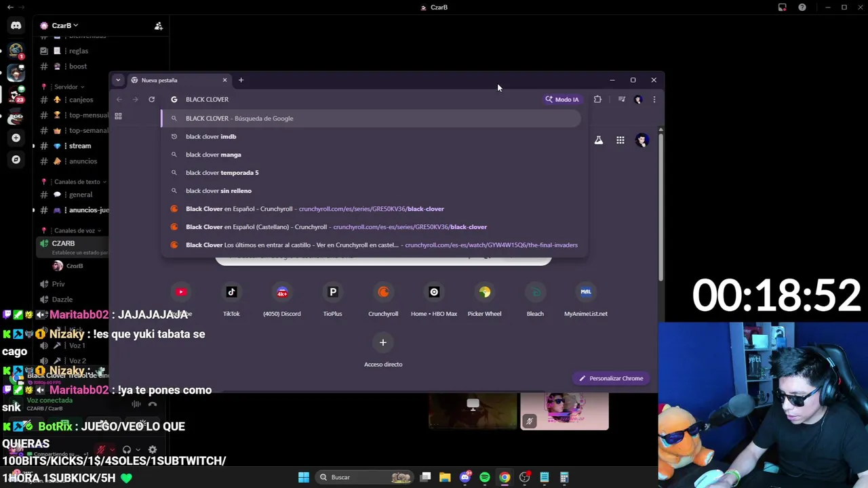
Task: Select black clover temporada 5 suggestion
Action: [x=371, y=173]
